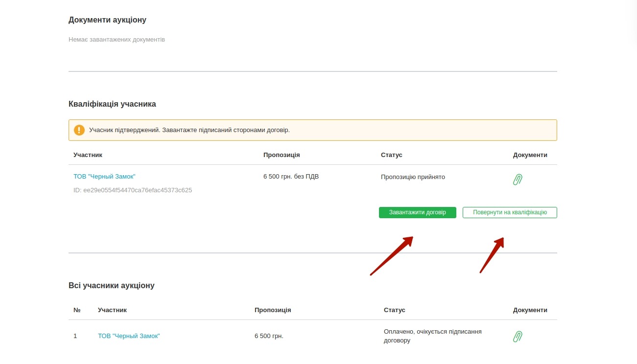Click the alert message about uploading signed contract
Viewport: 637px width, 364px height.
[x=189, y=130]
